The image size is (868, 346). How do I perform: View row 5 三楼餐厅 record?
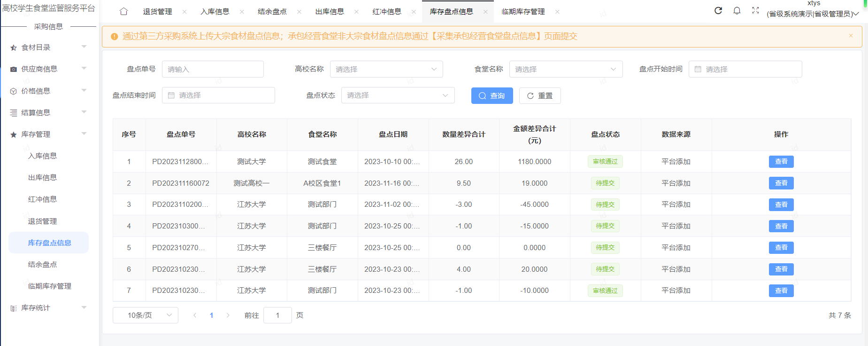pos(781,248)
